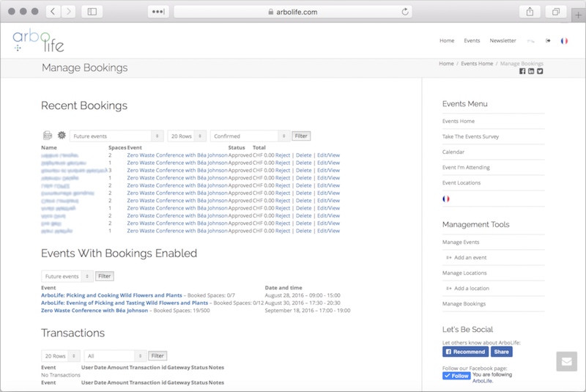Open Event Locations in the sidebar

click(461, 182)
